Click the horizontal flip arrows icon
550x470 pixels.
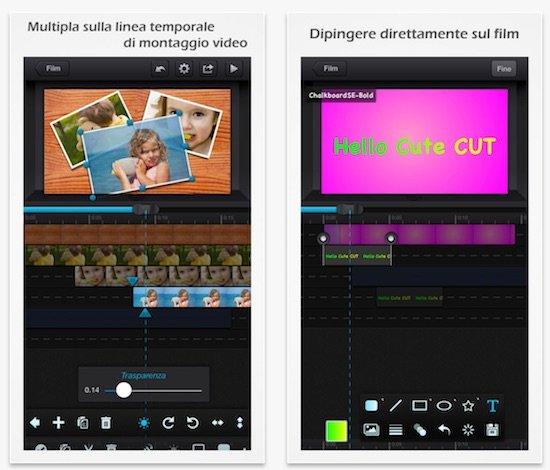(217, 423)
